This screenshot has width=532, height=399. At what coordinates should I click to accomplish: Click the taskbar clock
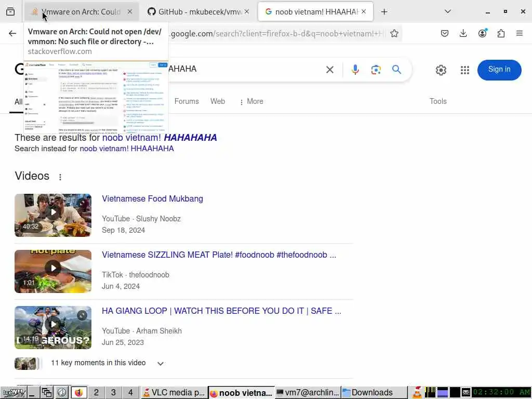pos(501,392)
